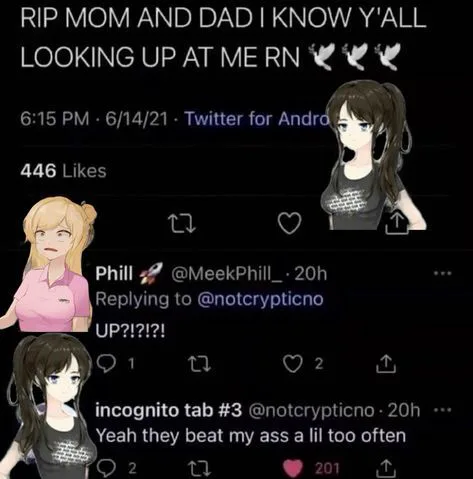Screen dimensions: 473x479
Task: View the 446 Likes list
Action: (x=63, y=171)
